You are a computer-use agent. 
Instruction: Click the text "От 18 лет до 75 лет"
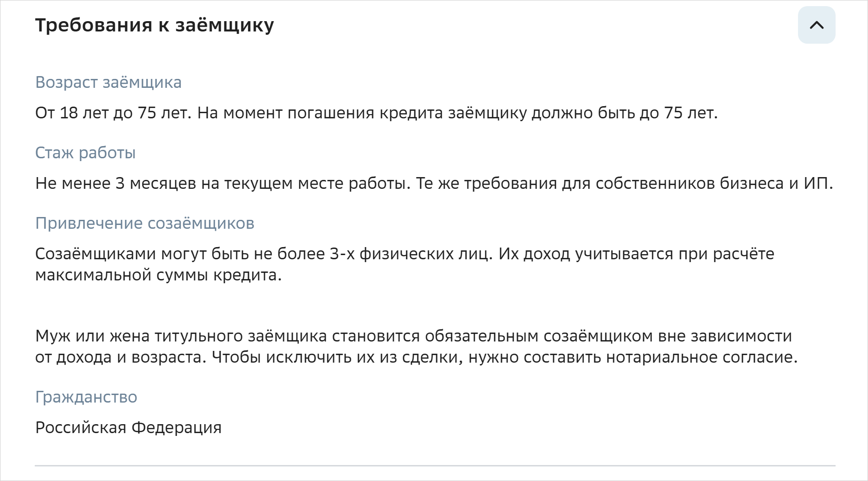[113, 113]
